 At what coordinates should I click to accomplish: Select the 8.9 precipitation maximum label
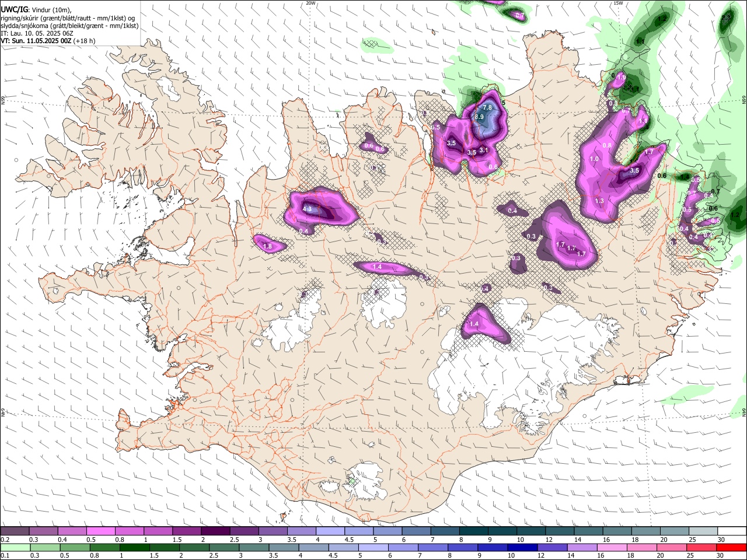point(479,117)
